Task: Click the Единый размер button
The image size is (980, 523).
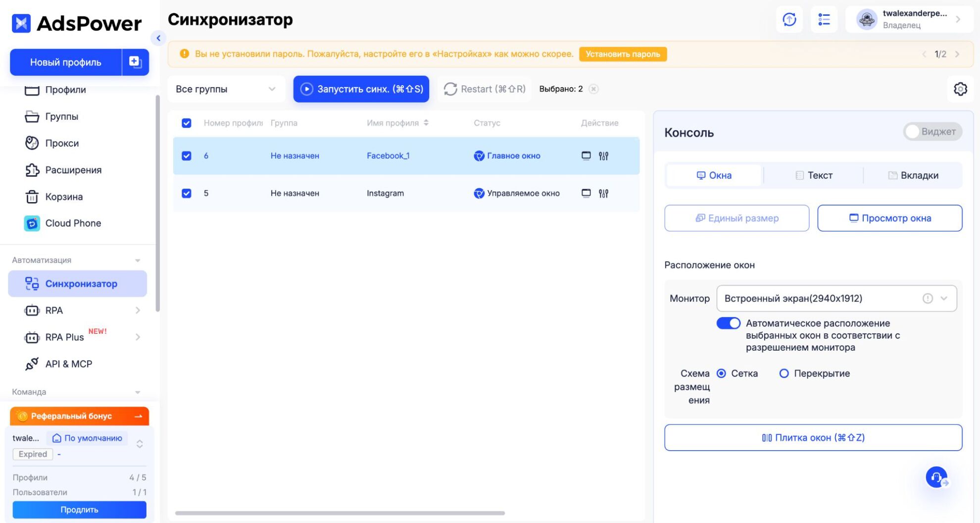Action: point(737,218)
